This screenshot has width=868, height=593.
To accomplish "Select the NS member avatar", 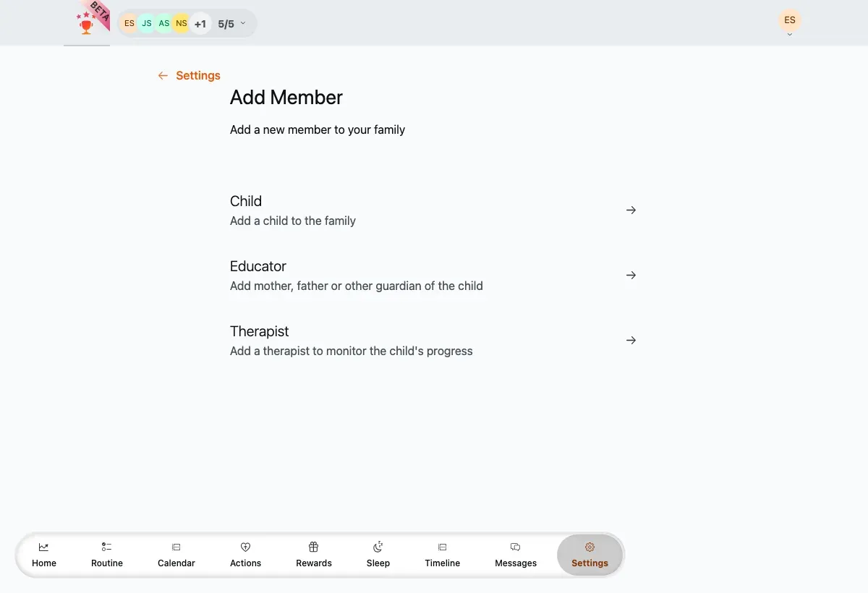I will tap(181, 23).
